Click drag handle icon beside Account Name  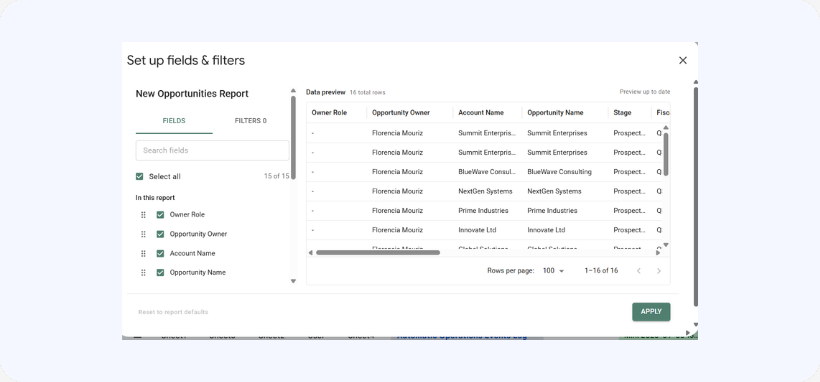[x=143, y=253]
